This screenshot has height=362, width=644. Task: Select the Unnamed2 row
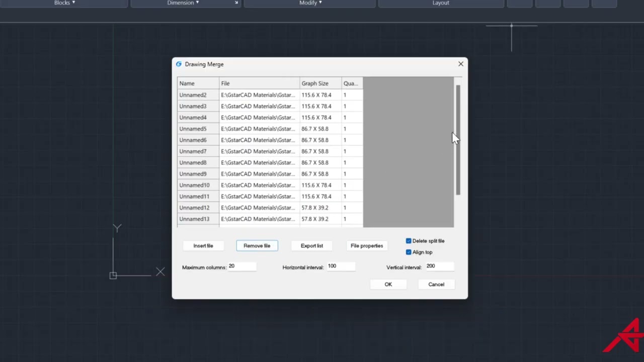pos(270,95)
